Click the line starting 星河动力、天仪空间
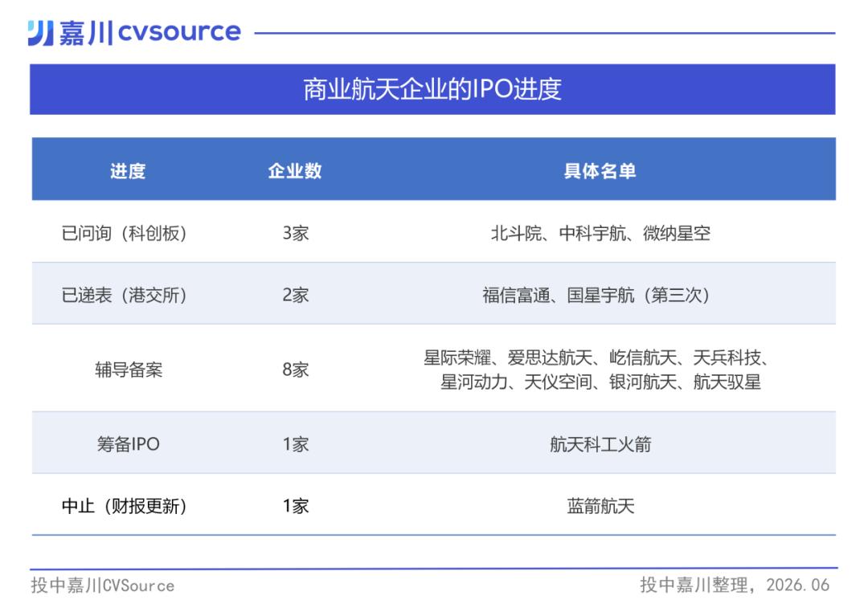The width and height of the screenshot is (868, 604). (600, 382)
